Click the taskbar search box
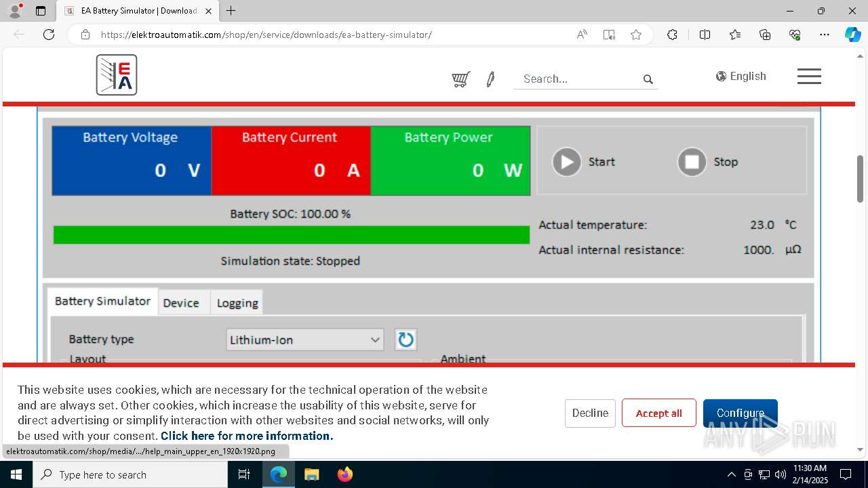 pos(130,474)
